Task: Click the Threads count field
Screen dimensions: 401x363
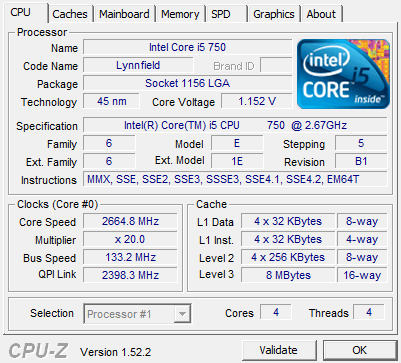Action: click(x=369, y=312)
